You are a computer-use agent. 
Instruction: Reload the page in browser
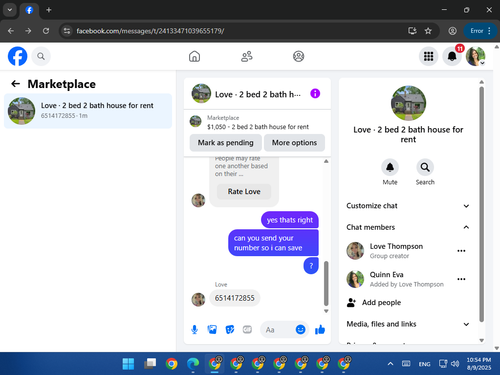[46, 31]
